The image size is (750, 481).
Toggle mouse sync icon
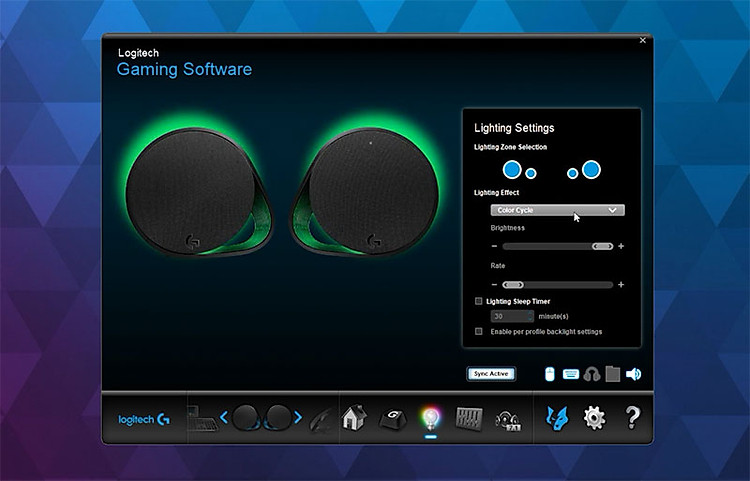pyautogui.click(x=550, y=374)
